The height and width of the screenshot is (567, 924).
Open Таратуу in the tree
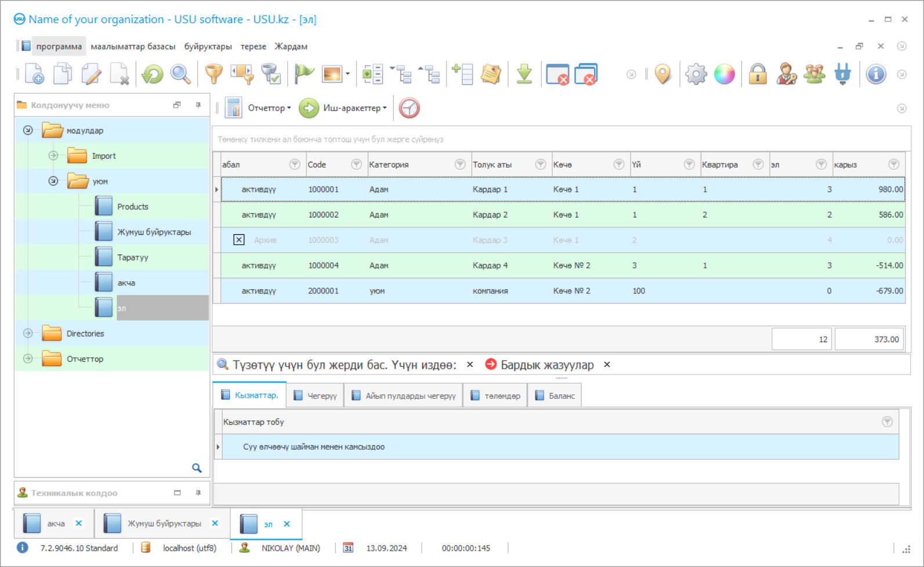click(133, 257)
